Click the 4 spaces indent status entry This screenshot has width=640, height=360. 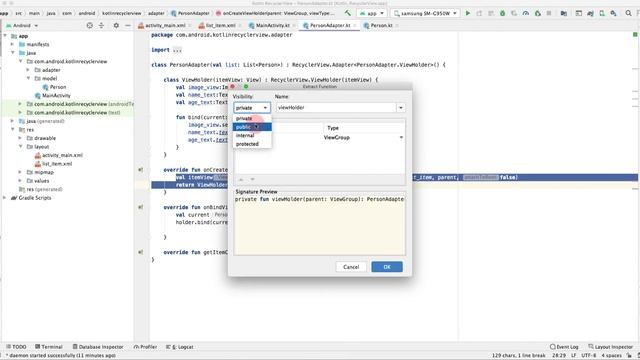click(611, 356)
